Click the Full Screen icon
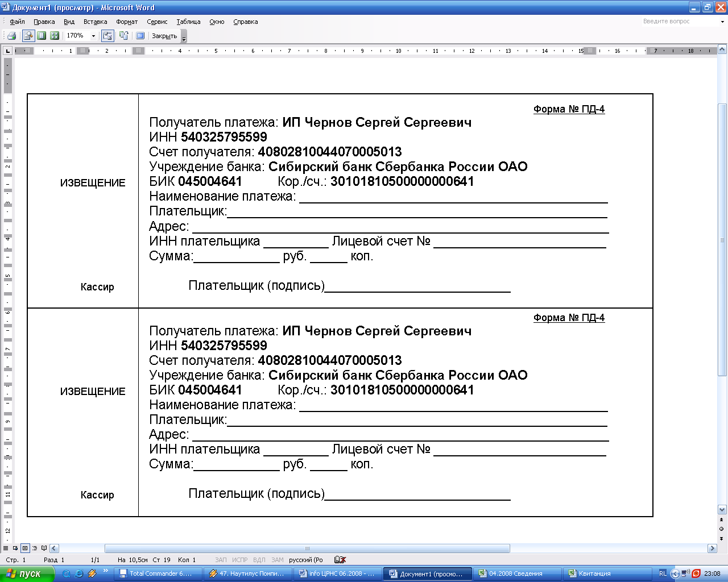This screenshot has width=728, height=582. point(140,36)
